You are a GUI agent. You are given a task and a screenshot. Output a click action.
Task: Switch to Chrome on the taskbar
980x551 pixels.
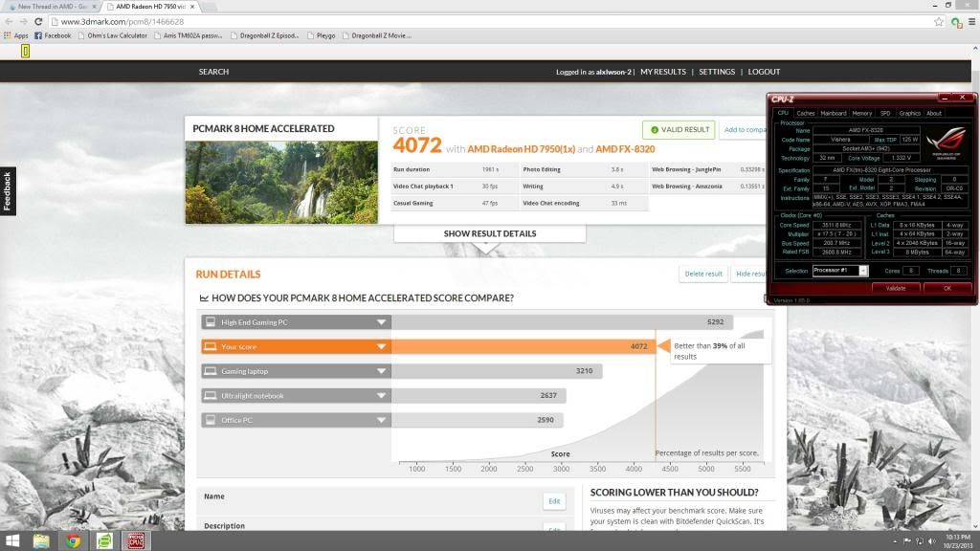[73, 541]
